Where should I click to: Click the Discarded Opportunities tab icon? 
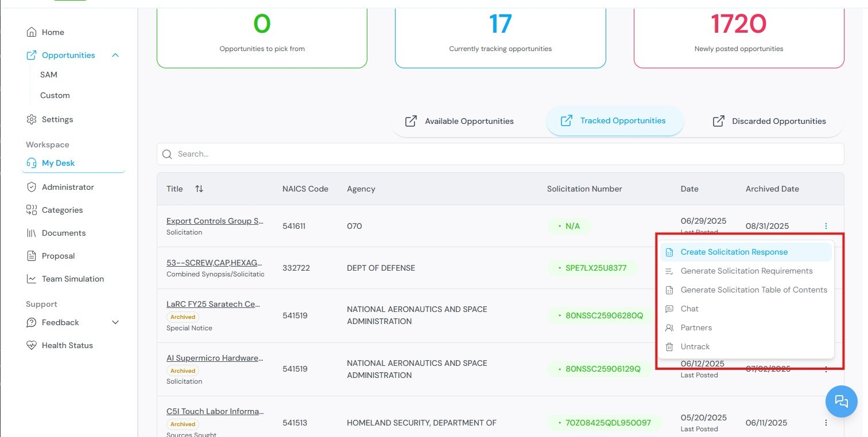click(x=718, y=121)
